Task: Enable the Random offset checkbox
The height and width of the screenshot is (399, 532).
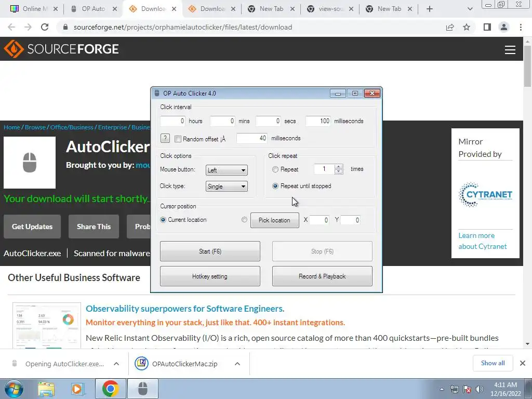Action: pyautogui.click(x=178, y=139)
